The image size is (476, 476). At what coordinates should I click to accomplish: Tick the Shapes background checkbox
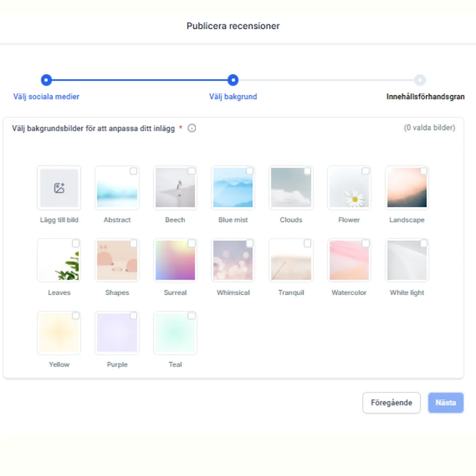click(133, 244)
